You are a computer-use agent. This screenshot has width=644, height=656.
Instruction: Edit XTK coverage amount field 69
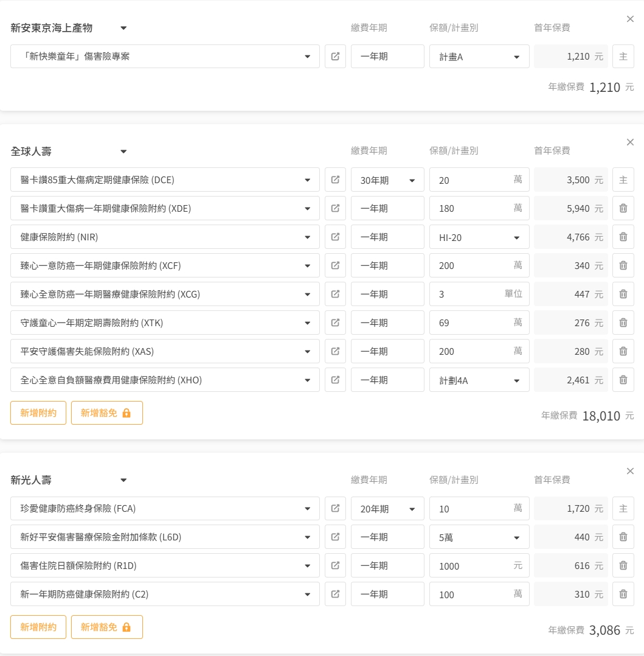click(x=479, y=323)
